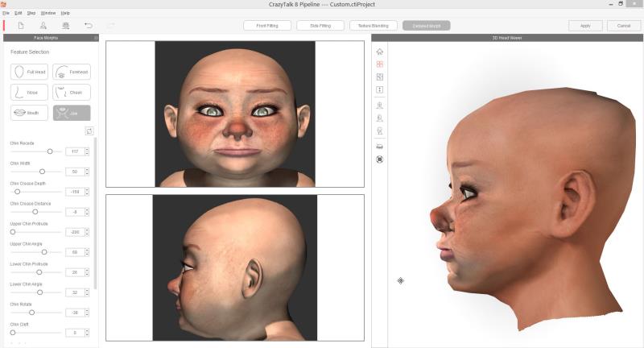Select the Nose feature button

pos(29,93)
